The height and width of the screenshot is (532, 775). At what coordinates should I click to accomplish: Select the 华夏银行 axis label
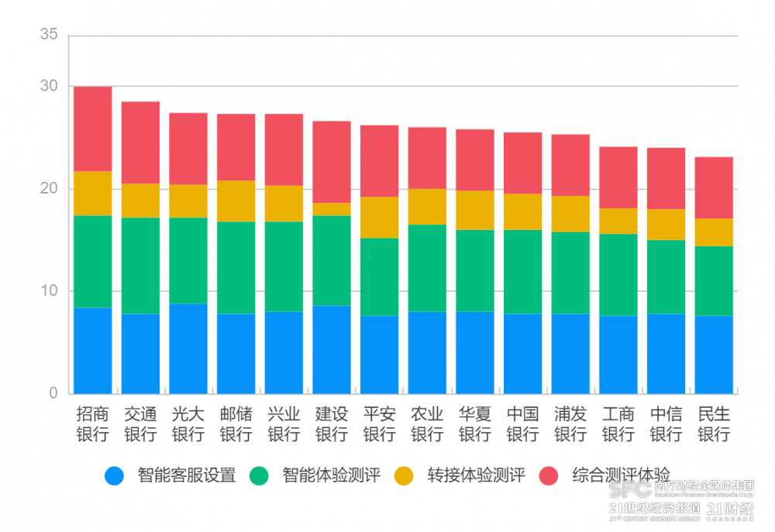[475, 424]
